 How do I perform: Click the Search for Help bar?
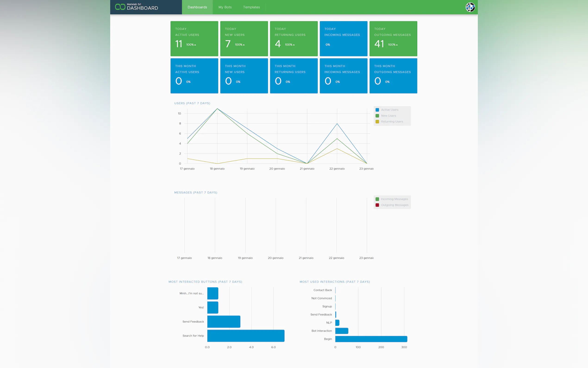[246, 336]
